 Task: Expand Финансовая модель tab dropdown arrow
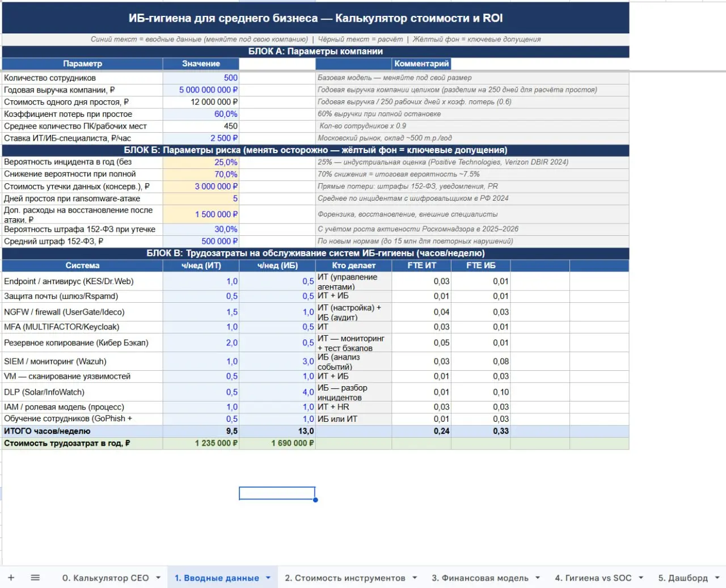538,578
